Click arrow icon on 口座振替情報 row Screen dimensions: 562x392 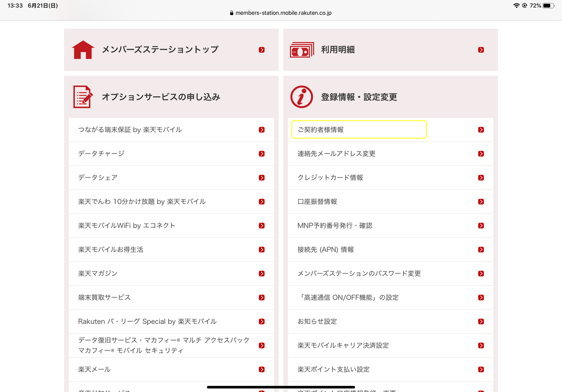481,202
